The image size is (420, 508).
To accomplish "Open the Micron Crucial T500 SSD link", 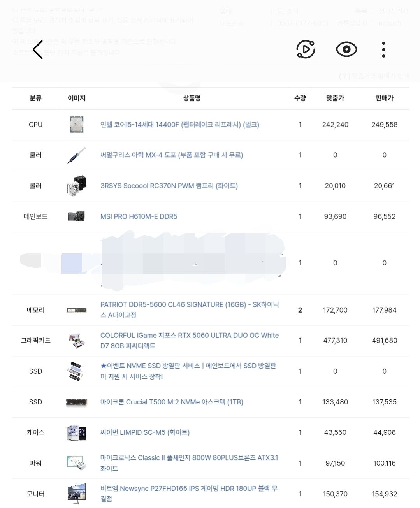I will tap(172, 402).
